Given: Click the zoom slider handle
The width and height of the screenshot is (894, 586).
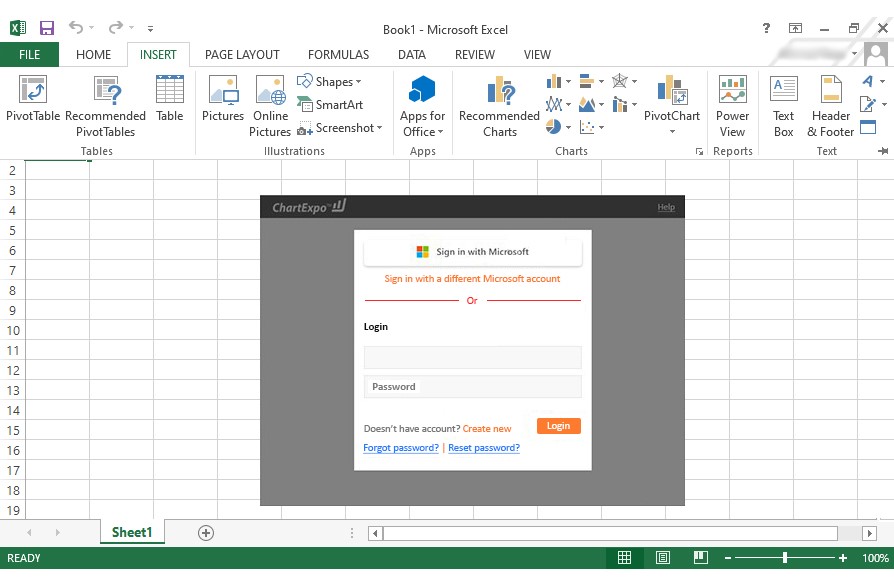Looking at the screenshot, I should 785,558.
